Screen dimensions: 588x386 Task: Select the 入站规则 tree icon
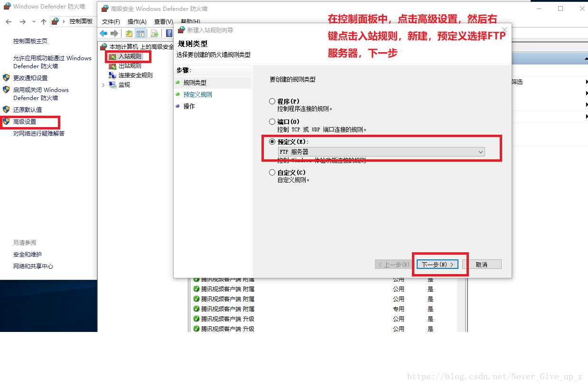(x=112, y=56)
